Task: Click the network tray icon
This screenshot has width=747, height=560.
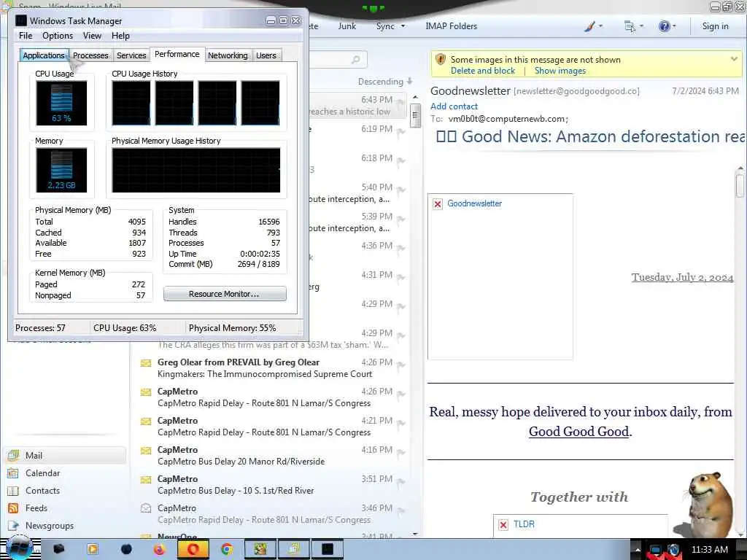Action: pyautogui.click(x=656, y=550)
